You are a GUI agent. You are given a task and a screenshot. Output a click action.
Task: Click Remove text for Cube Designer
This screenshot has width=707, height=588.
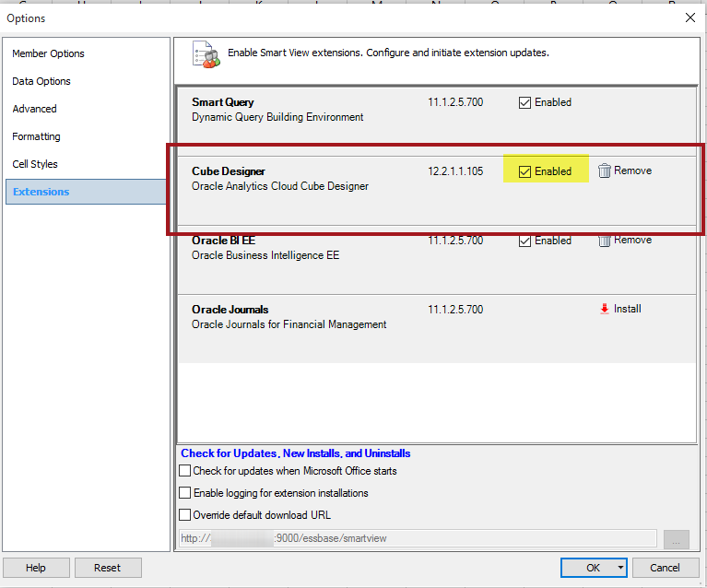pos(632,171)
